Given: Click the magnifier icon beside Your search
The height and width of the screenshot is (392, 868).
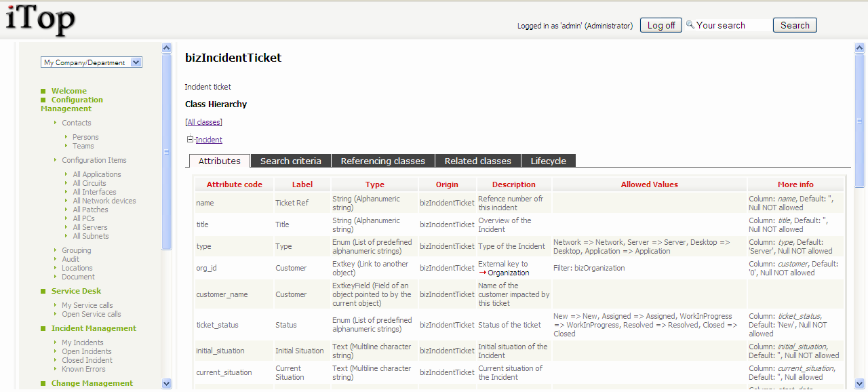Looking at the screenshot, I should pyautogui.click(x=690, y=24).
